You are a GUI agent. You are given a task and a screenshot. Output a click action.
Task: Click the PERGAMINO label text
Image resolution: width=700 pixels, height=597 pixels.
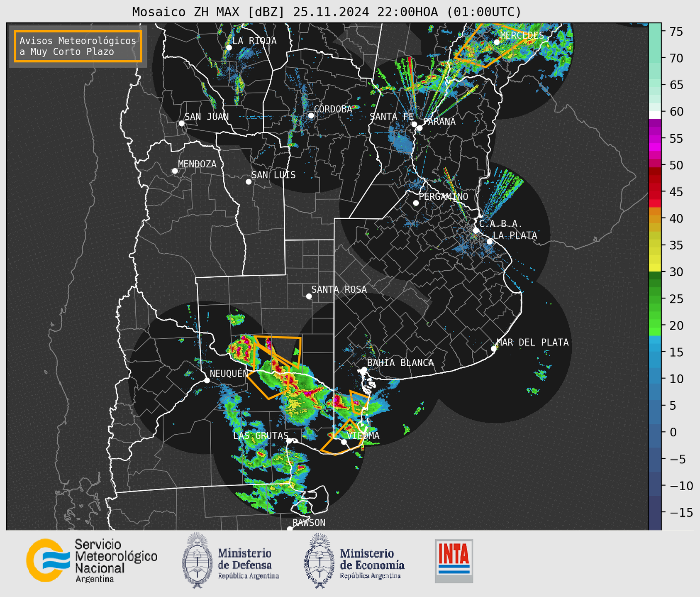(443, 196)
